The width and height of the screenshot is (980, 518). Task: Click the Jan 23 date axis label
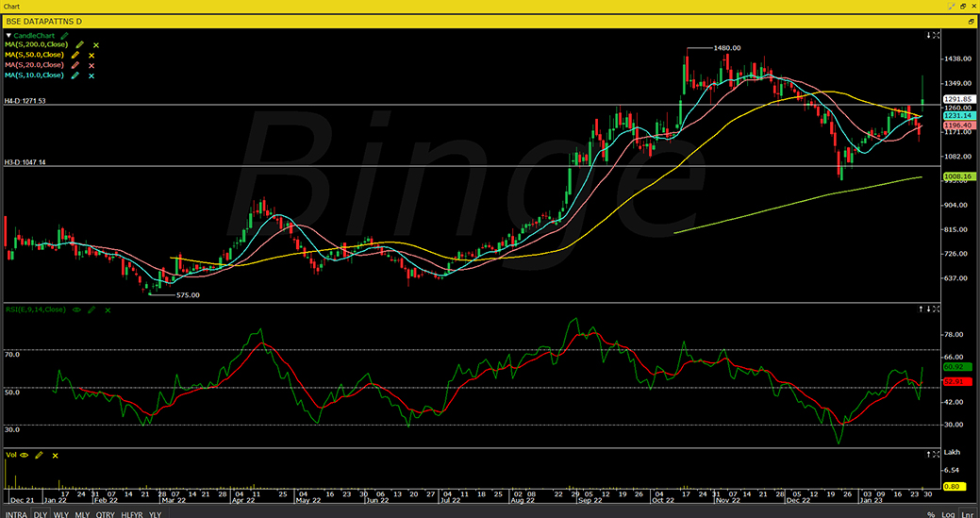870,500
